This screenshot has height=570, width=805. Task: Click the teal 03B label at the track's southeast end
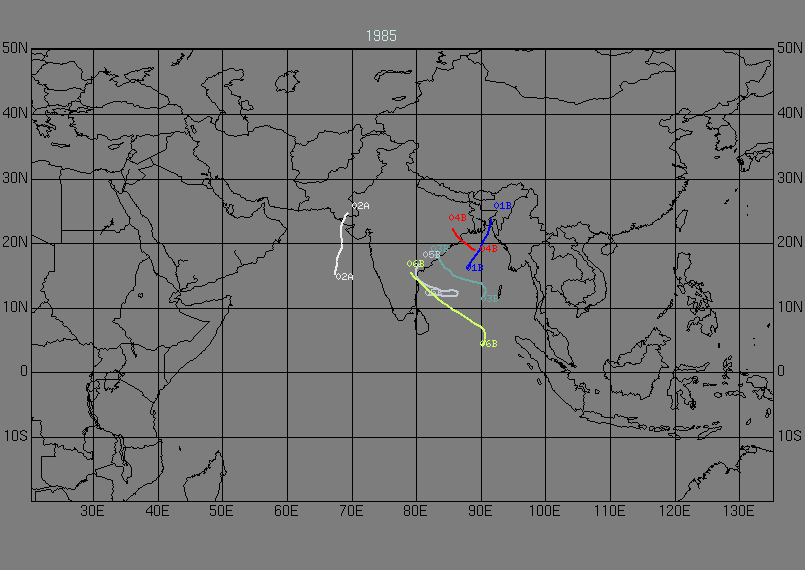pyautogui.click(x=490, y=298)
